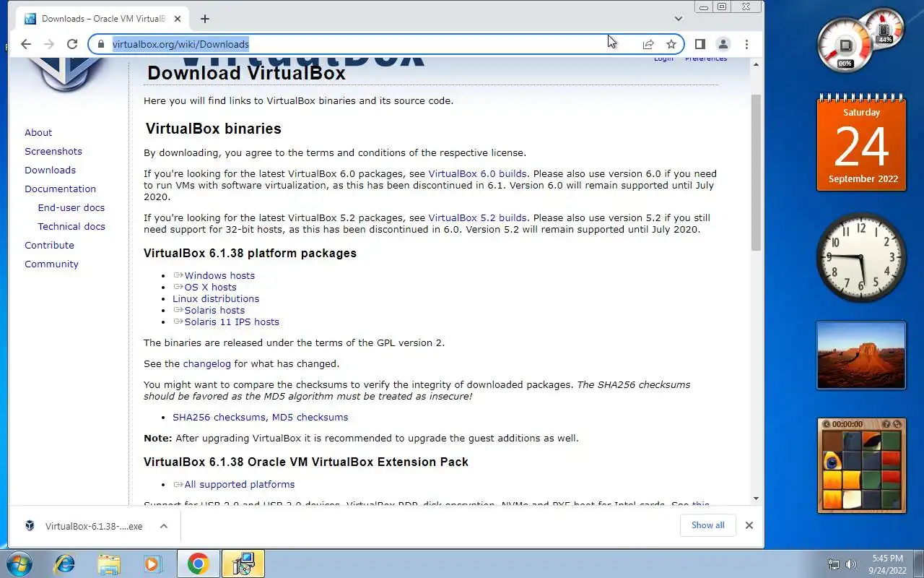Expand the tab search chevron
Image resolution: width=924 pixels, height=578 pixels.
(679, 19)
